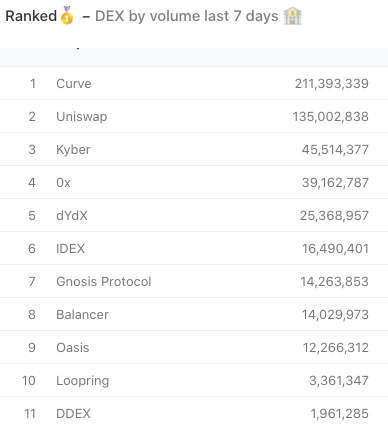Select the Balancer entry
The height and width of the screenshot is (428, 388).
pyautogui.click(x=82, y=314)
